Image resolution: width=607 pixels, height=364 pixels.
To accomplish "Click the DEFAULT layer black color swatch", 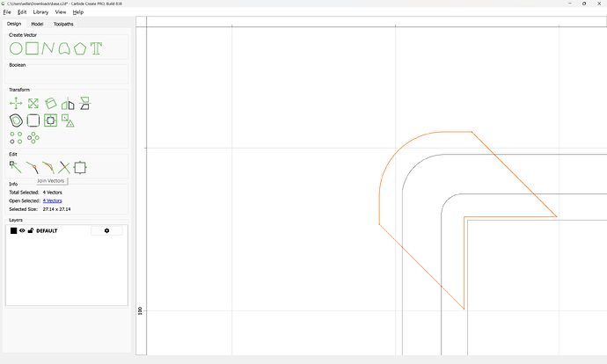I will coord(13,230).
